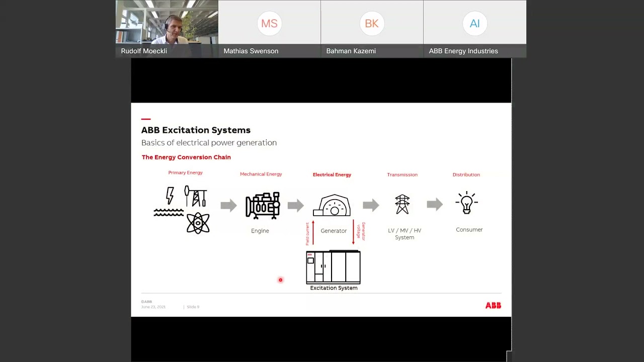
Task: Click the 'LV / MV / HV System' caption
Action: point(405,234)
